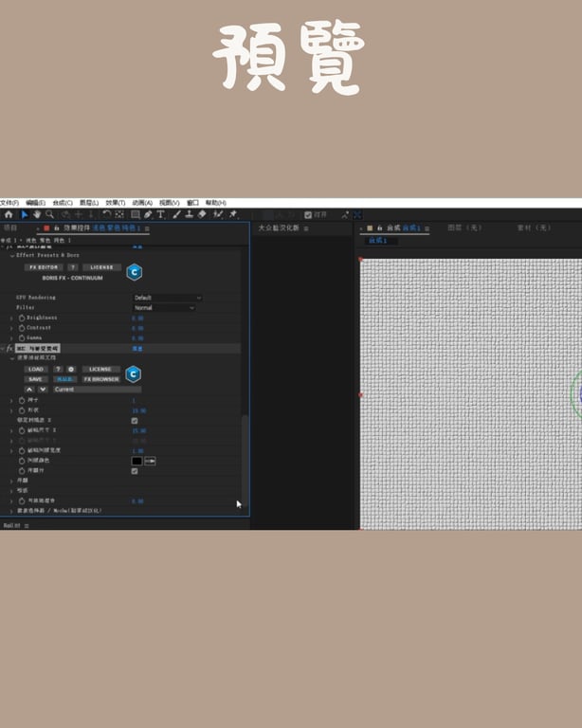
Task: Click the Gamma value field
Action: tap(137, 338)
